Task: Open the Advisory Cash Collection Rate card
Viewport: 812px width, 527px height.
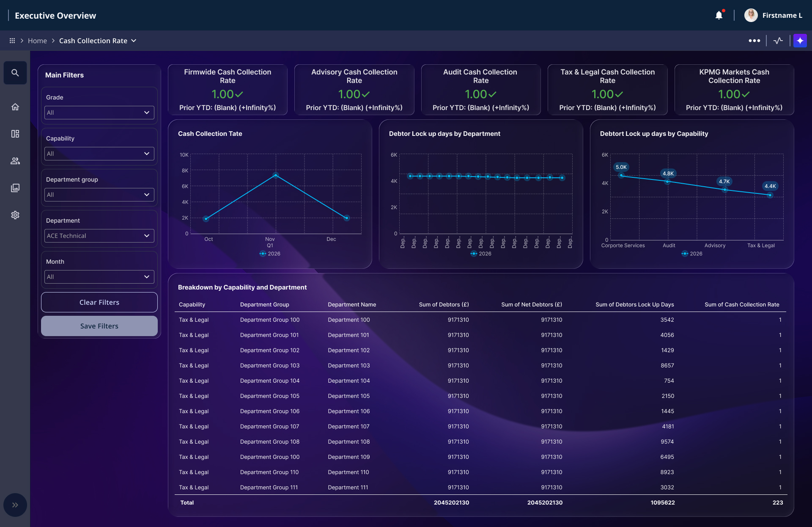Action: click(354, 90)
